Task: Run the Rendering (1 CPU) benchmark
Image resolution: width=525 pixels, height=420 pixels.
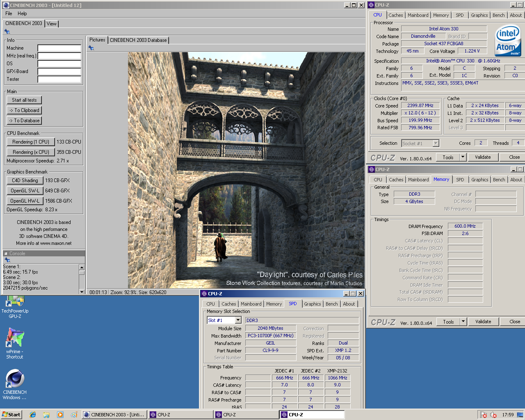Action: (31, 142)
